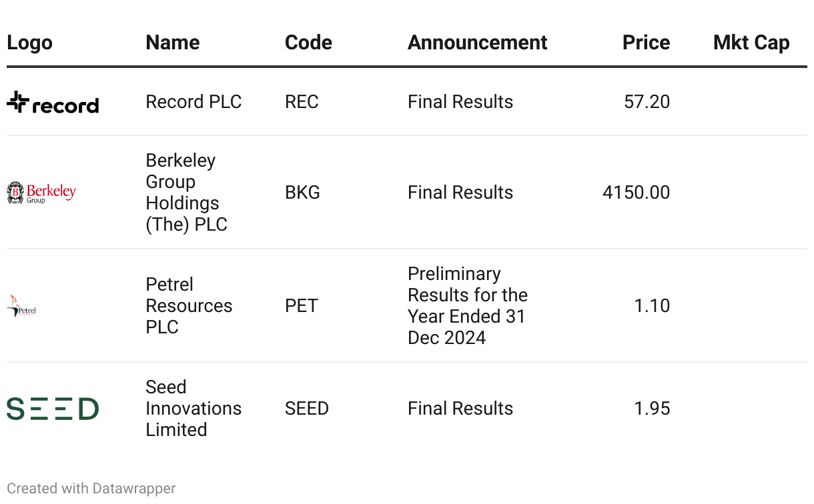This screenshot has height=504, width=814.
Task: Click the REC ticker code
Action: point(302,102)
